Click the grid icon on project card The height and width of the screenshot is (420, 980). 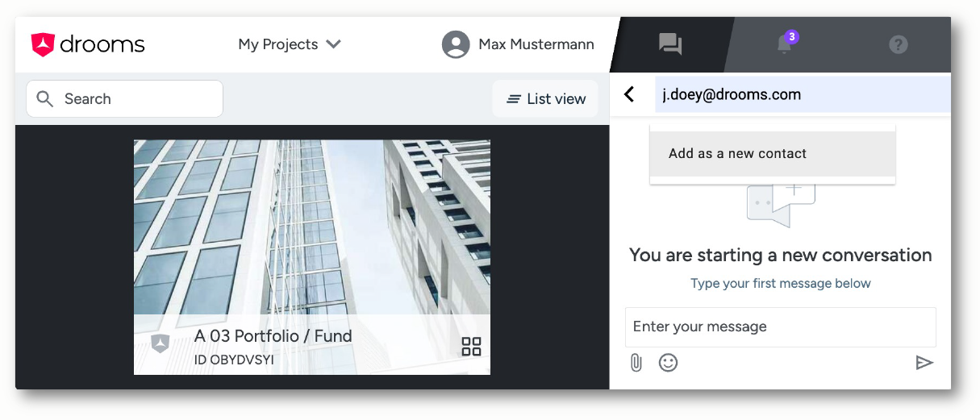pos(471,347)
